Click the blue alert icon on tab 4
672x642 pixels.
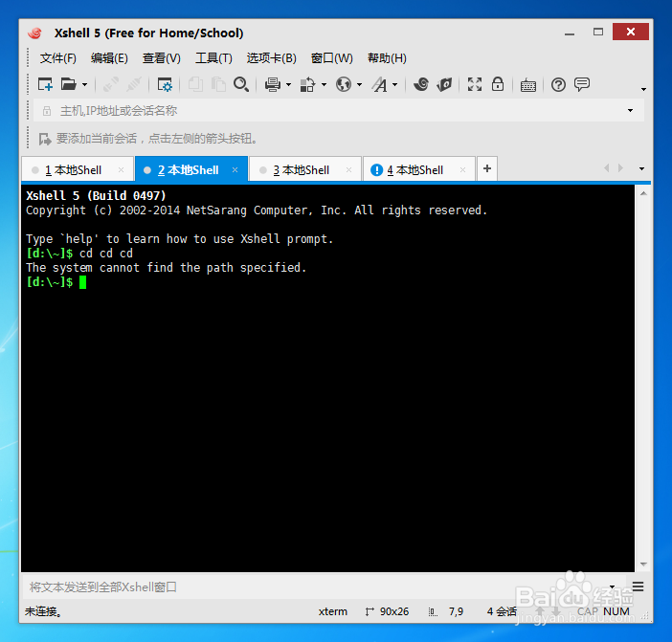click(376, 170)
